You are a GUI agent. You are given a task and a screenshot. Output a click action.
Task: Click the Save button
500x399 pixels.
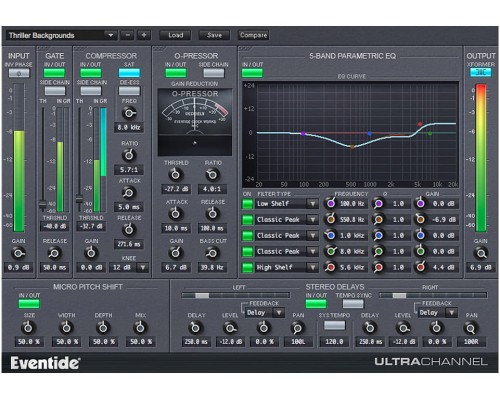(x=214, y=35)
